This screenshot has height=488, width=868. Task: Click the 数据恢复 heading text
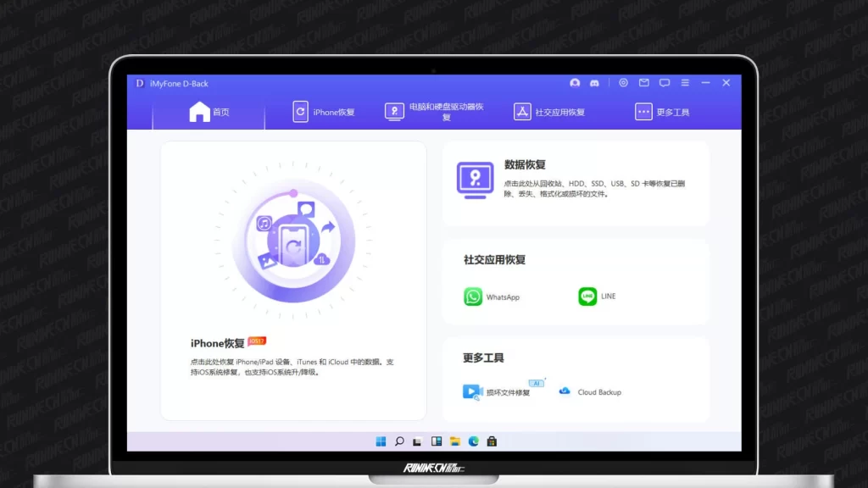(x=525, y=164)
